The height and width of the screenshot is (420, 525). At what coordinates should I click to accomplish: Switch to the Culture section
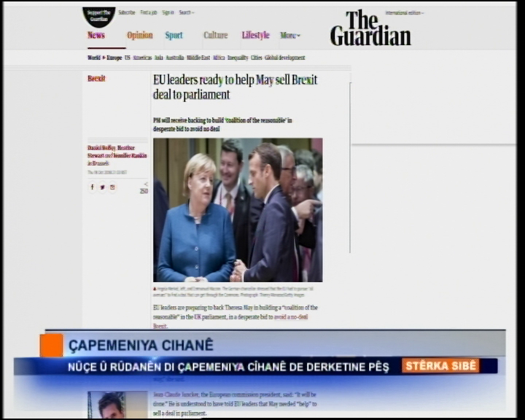coord(216,35)
